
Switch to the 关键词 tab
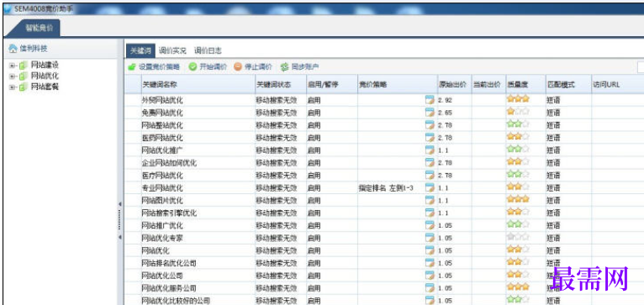[140, 51]
